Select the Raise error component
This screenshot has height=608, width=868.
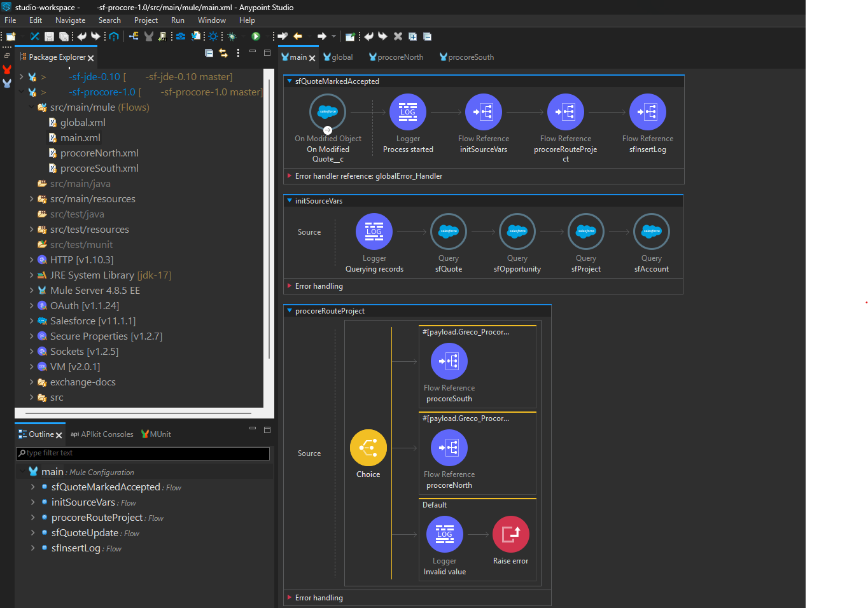pos(511,534)
